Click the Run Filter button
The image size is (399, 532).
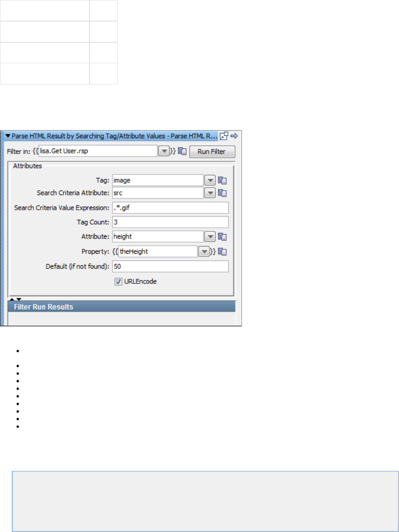[212, 152]
